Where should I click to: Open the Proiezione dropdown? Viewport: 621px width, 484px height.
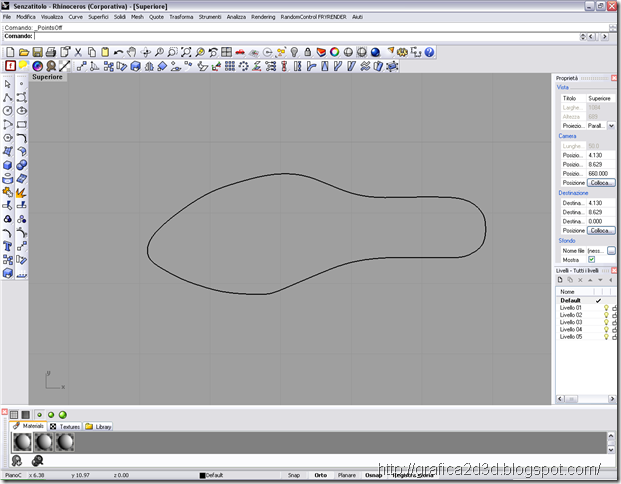pyautogui.click(x=611, y=126)
